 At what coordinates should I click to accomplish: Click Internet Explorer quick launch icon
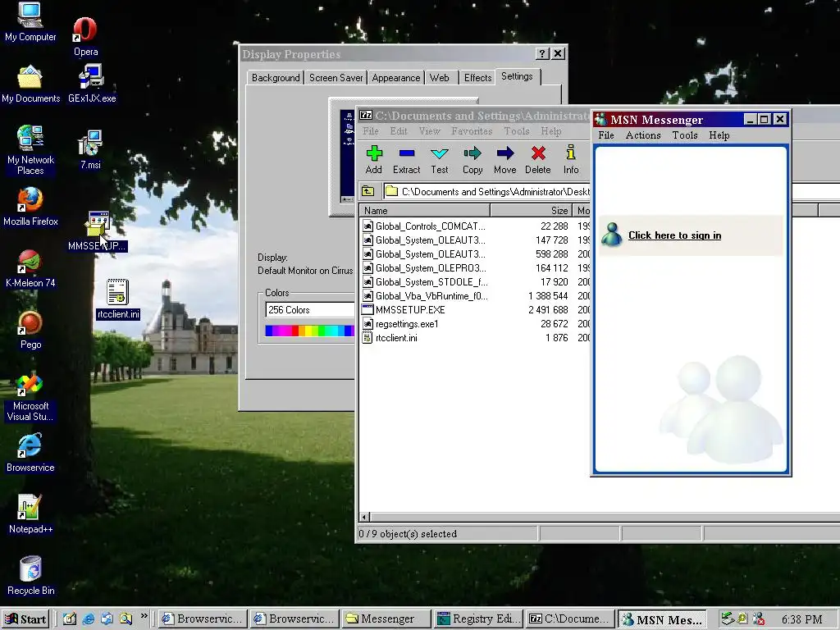coord(89,619)
